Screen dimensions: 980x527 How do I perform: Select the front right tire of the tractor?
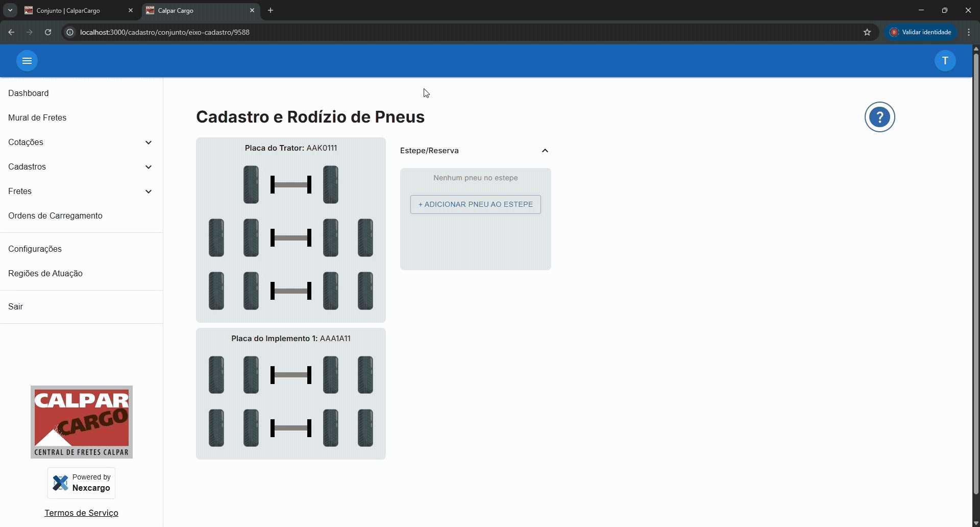331,184
